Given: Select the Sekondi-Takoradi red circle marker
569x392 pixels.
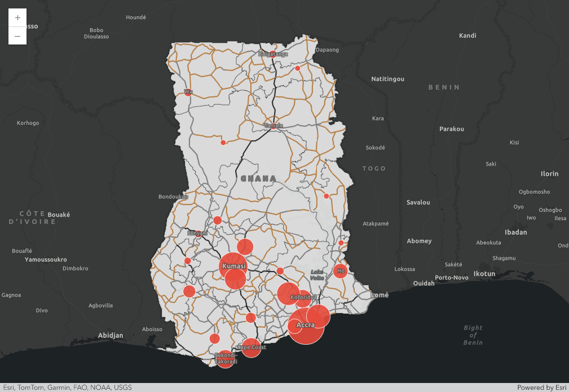Looking at the screenshot, I should 226,359.
